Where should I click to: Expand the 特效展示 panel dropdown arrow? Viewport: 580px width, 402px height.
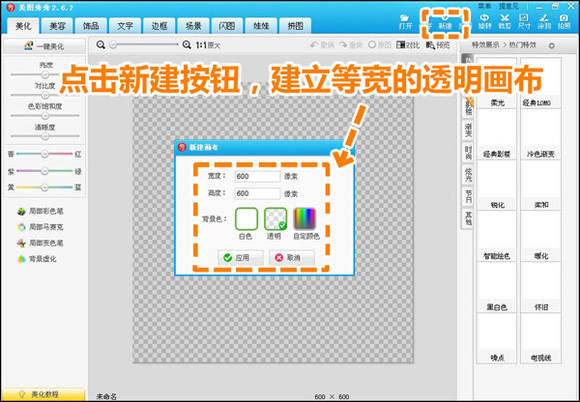(x=552, y=46)
